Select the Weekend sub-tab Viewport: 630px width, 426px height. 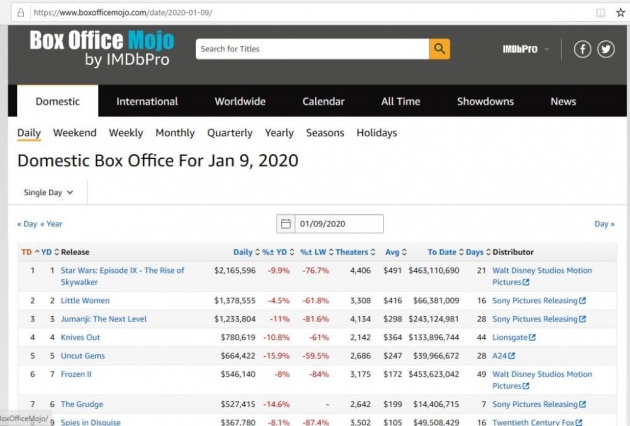(75, 133)
